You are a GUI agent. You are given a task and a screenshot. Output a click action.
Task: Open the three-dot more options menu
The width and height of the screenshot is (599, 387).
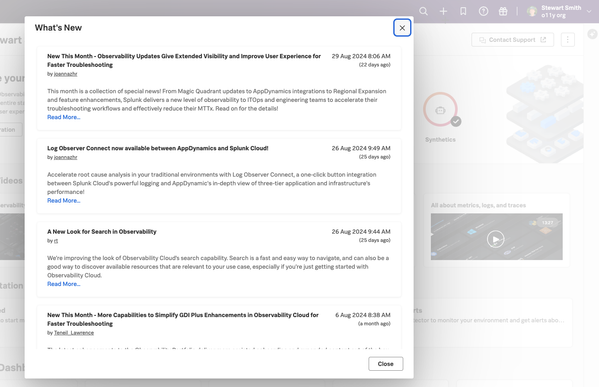click(568, 40)
